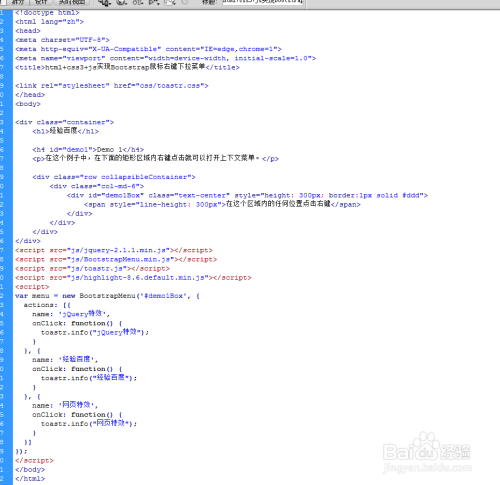Click the link rel="stylesheet" toastr.css line

point(112,86)
